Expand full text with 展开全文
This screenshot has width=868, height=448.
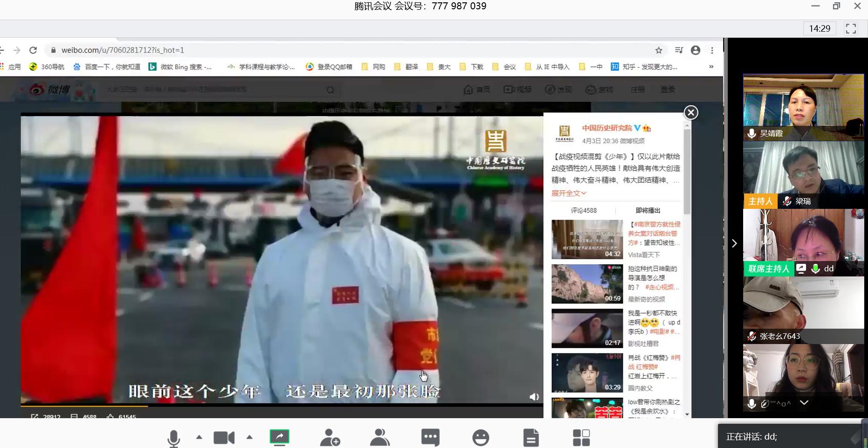[568, 193]
